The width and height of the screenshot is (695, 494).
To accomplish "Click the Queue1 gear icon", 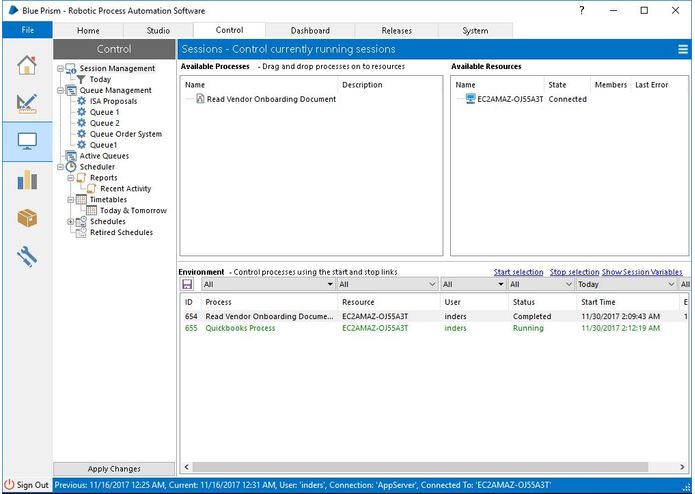I will (x=82, y=145).
